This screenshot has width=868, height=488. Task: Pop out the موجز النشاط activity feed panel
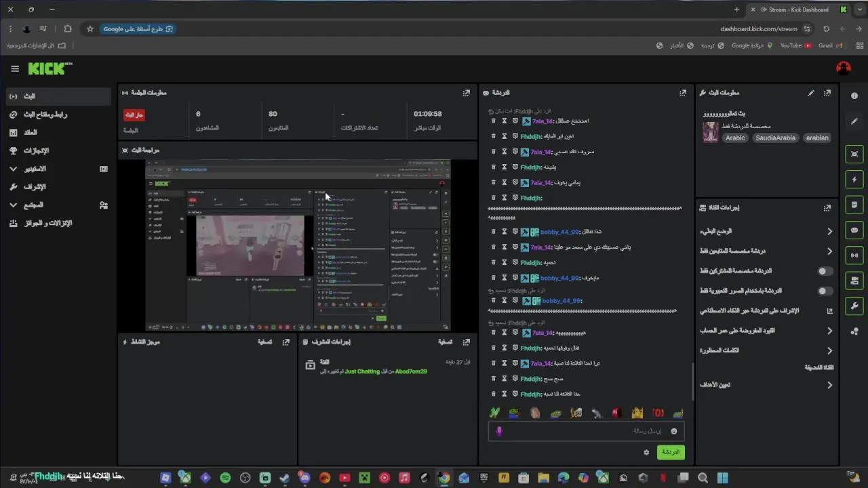click(x=286, y=342)
